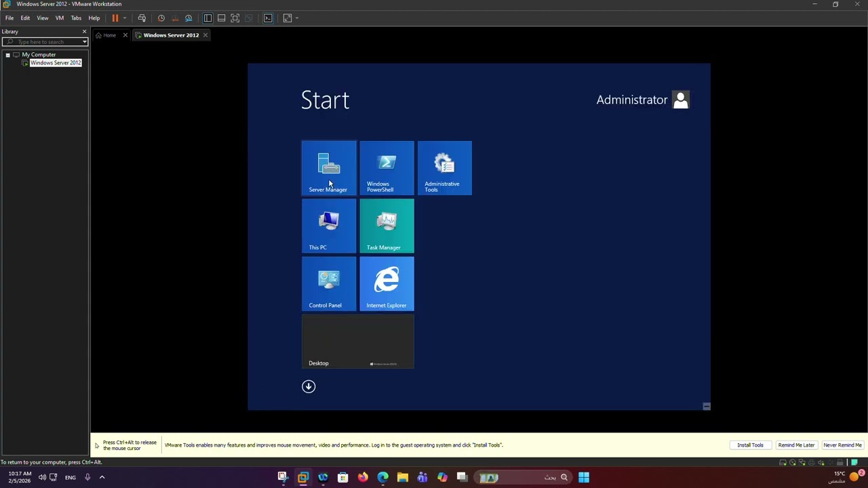Launch the Task Manager tile
The image size is (868, 488).
tap(387, 226)
